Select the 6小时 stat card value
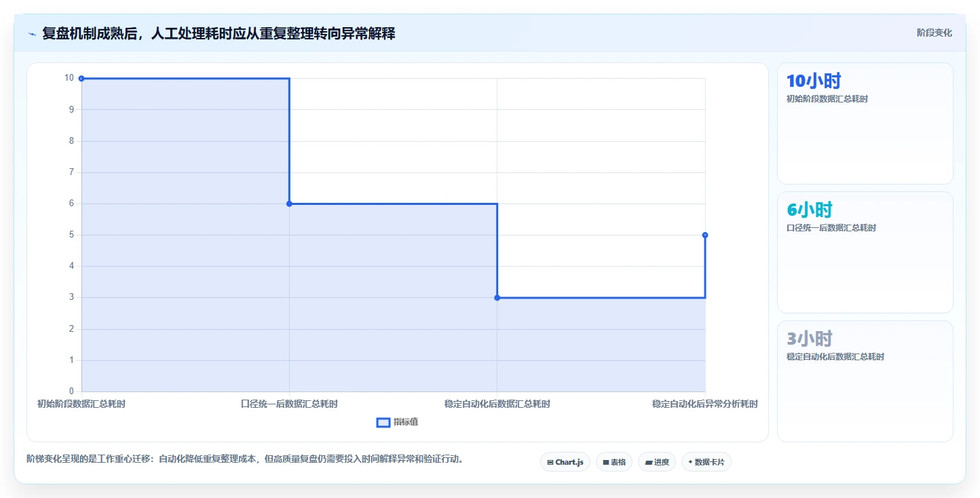Image resolution: width=980 pixels, height=498 pixels. [809, 210]
